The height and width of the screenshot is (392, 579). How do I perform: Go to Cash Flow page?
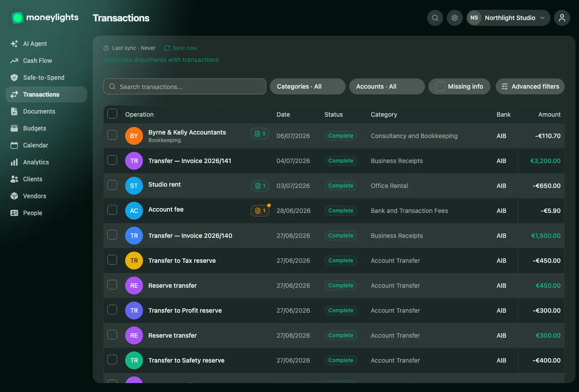point(46,61)
